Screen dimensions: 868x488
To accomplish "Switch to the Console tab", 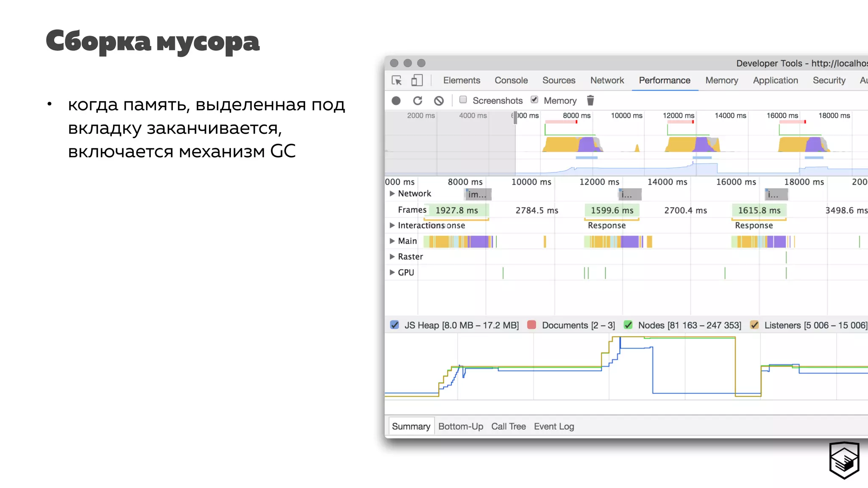I will [x=511, y=80].
